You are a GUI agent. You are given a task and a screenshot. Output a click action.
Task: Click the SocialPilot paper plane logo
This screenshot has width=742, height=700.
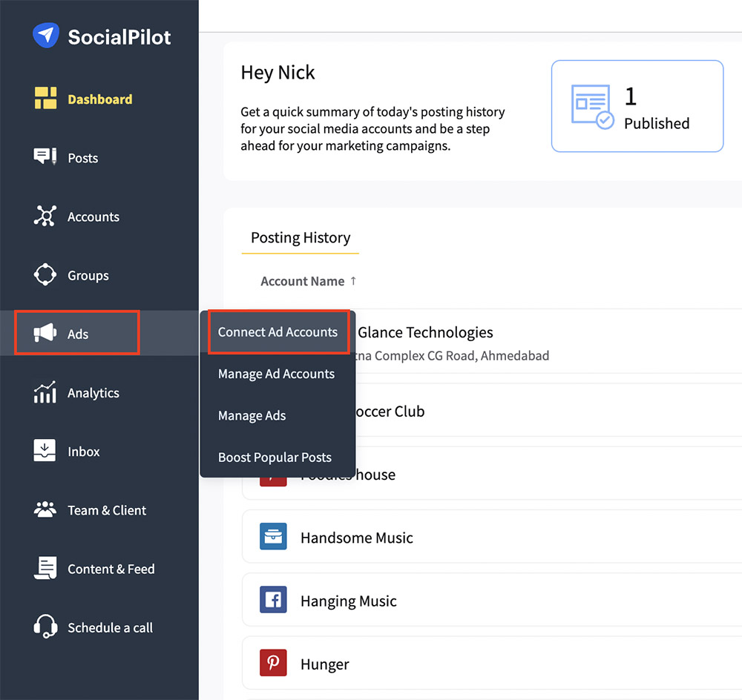46,36
